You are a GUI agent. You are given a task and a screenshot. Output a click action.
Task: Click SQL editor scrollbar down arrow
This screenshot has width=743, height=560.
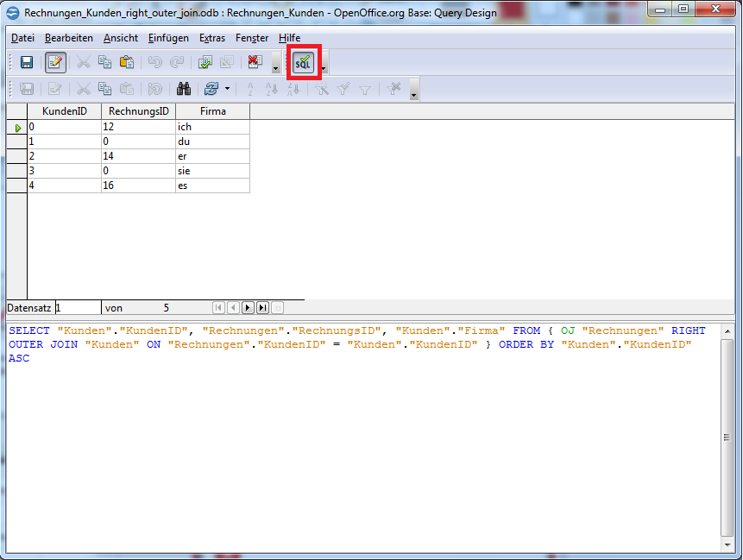click(x=727, y=545)
